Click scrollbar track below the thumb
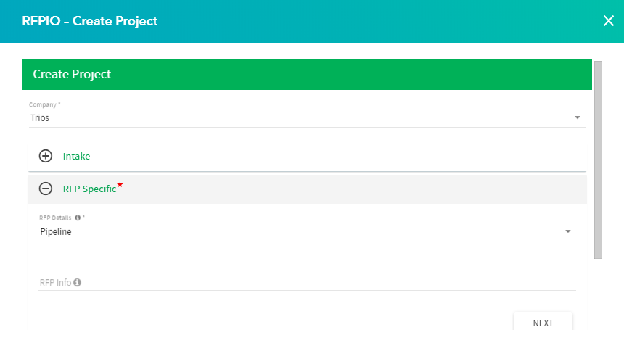 [598, 294]
